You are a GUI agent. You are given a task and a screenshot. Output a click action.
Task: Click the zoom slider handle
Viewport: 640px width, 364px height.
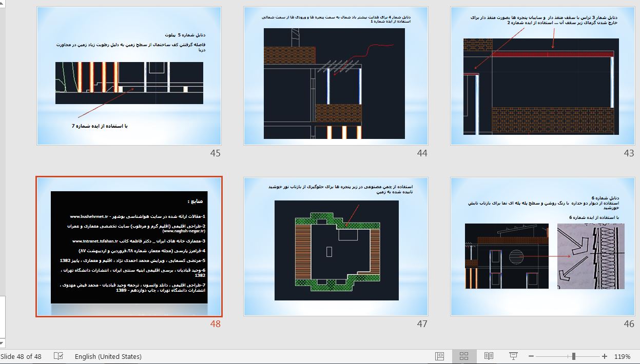[573, 356]
